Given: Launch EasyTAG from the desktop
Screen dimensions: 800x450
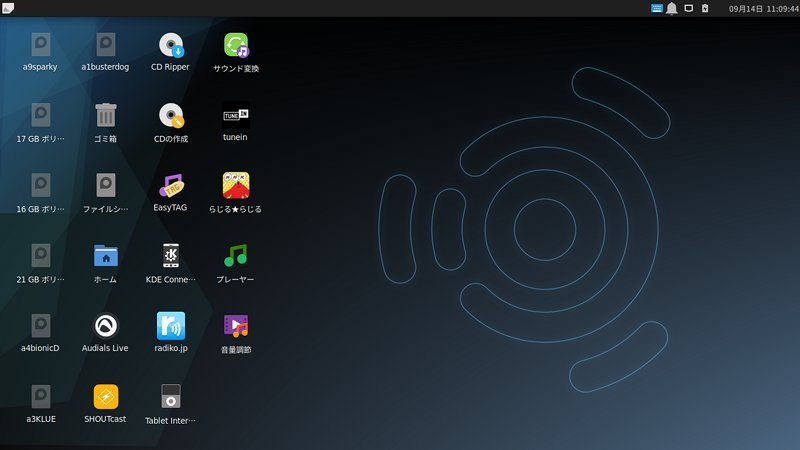Looking at the screenshot, I should 171,186.
